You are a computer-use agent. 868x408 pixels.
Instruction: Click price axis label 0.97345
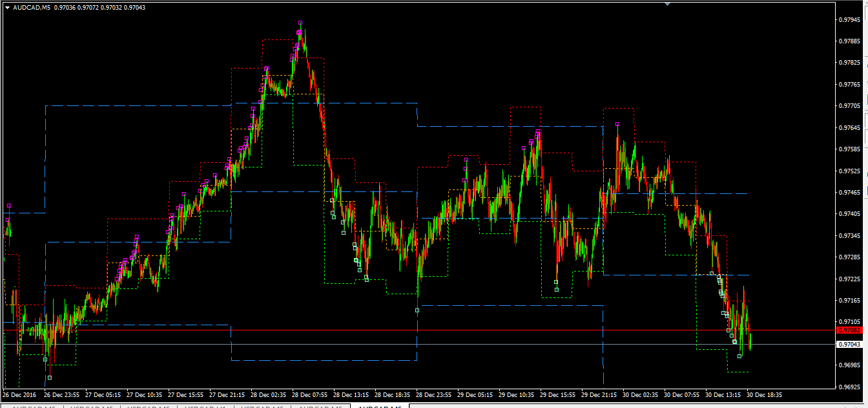[x=849, y=236]
